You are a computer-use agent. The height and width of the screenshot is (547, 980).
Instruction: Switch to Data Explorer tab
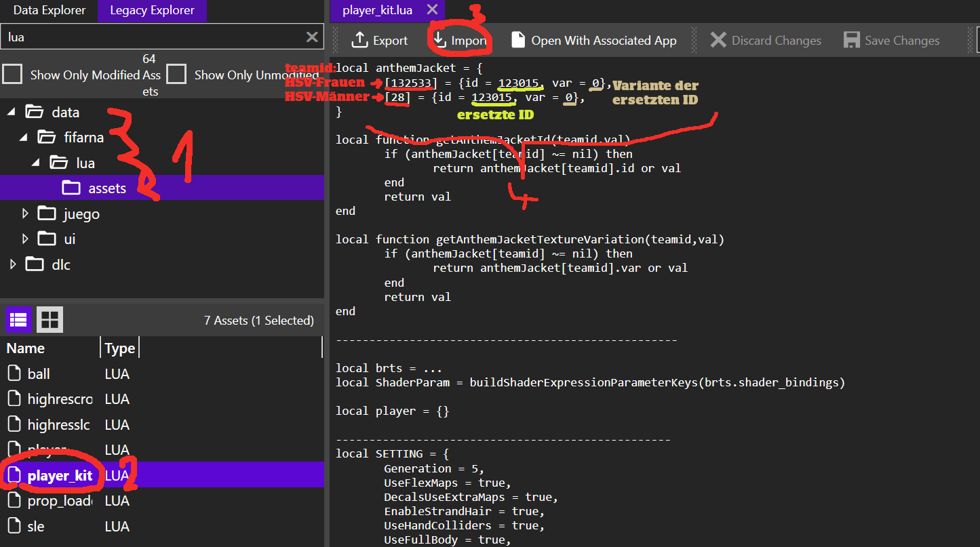point(50,10)
